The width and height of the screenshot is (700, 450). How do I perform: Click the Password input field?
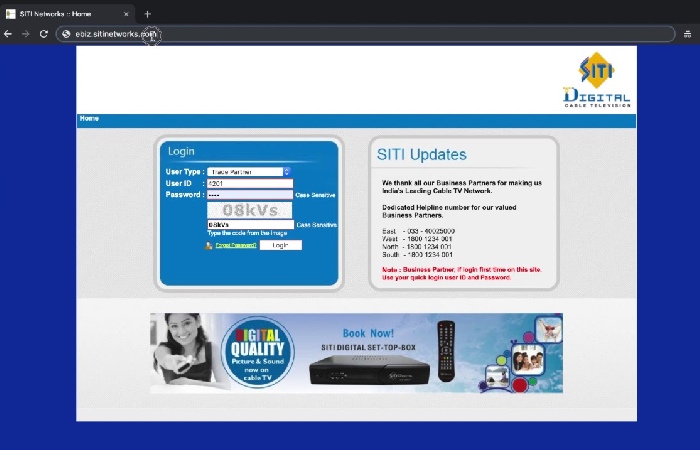tap(250, 195)
